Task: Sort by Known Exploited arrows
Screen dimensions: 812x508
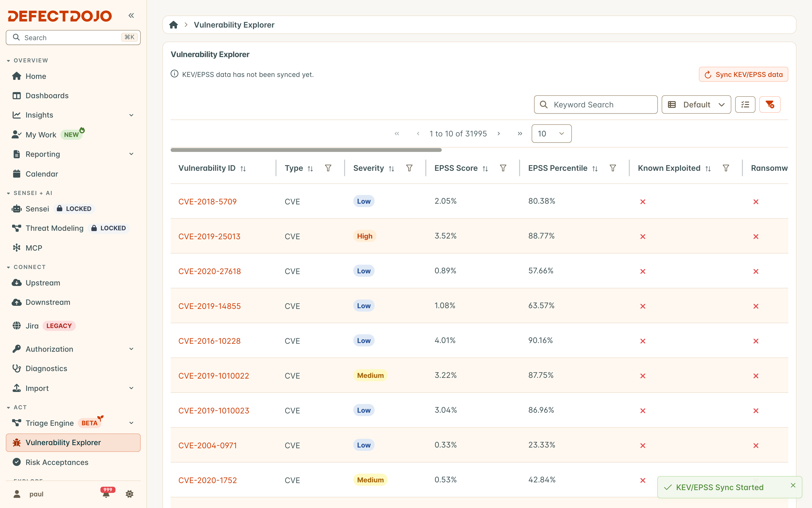Action: tap(708, 169)
